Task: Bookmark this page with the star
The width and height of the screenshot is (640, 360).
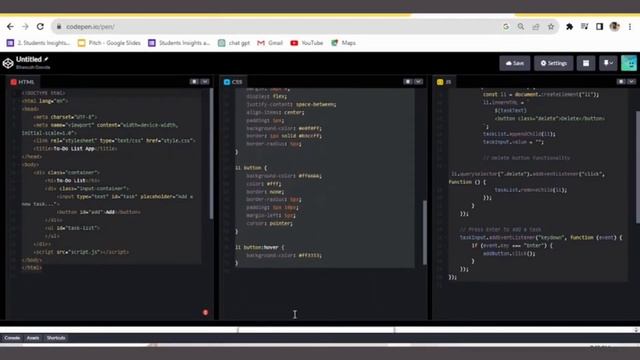Action: tap(551, 27)
